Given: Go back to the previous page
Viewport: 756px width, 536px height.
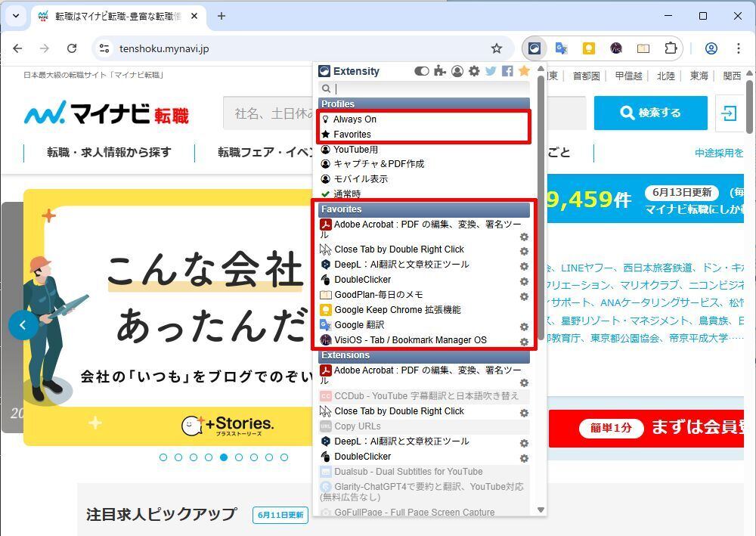Looking at the screenshot, I should click(x=17, y=48).
